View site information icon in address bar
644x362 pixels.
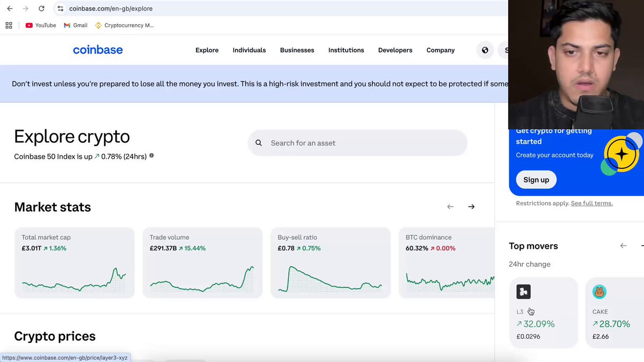pyautogui.click(x=60, y=9)
